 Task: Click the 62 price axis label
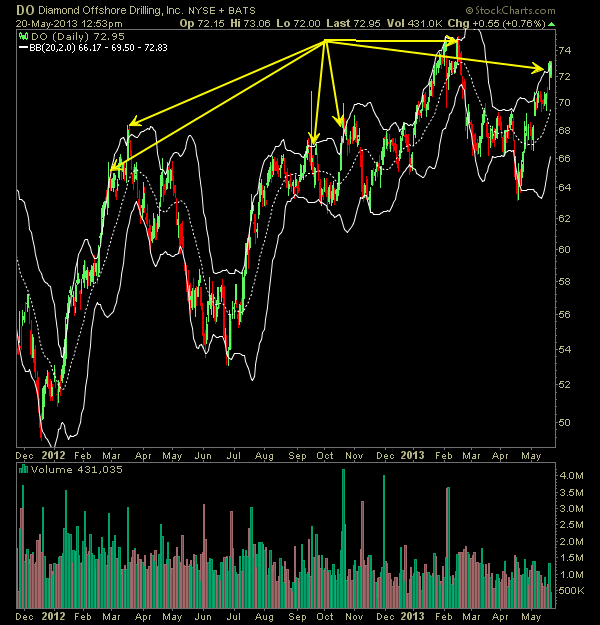click(564, 218)
